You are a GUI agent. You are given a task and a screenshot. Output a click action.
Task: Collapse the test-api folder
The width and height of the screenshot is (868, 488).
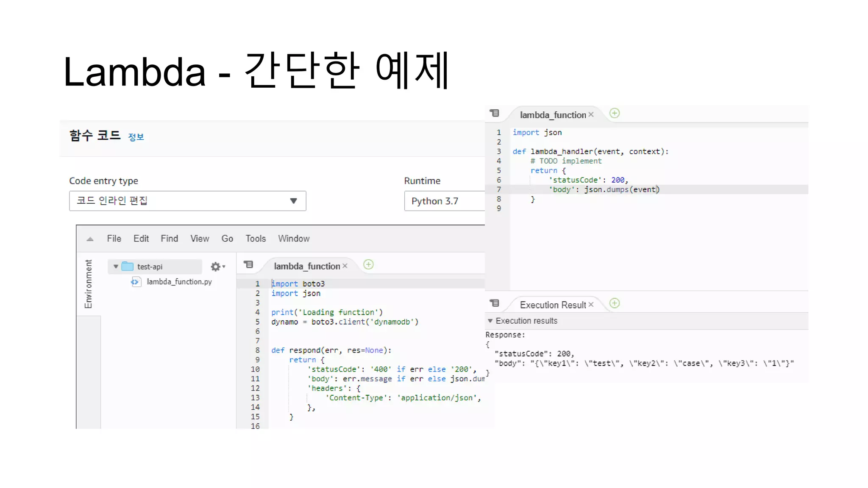(116, 266)
